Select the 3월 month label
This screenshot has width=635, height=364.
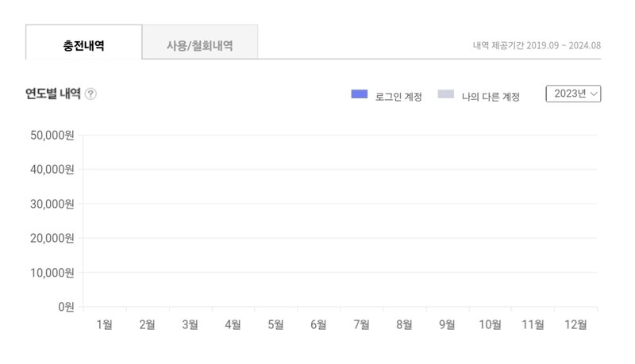click(190, 324)
